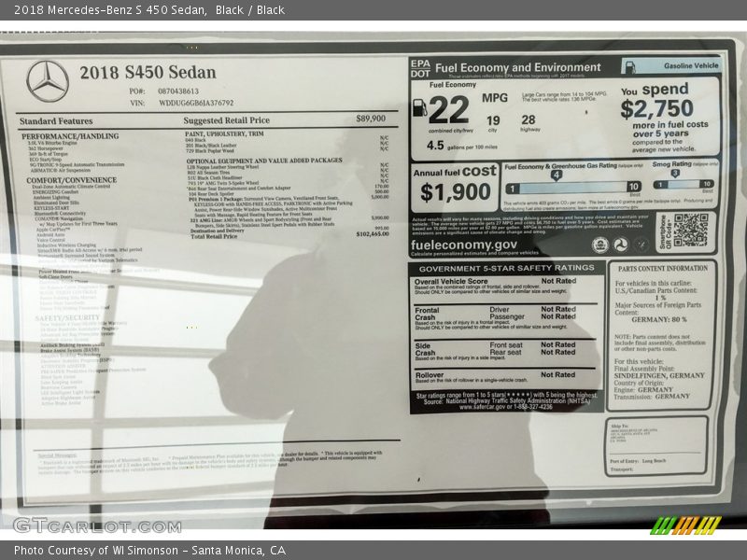
Task: Click the 'Fuel Economy and Environment' heading
Action: (518, 67)
